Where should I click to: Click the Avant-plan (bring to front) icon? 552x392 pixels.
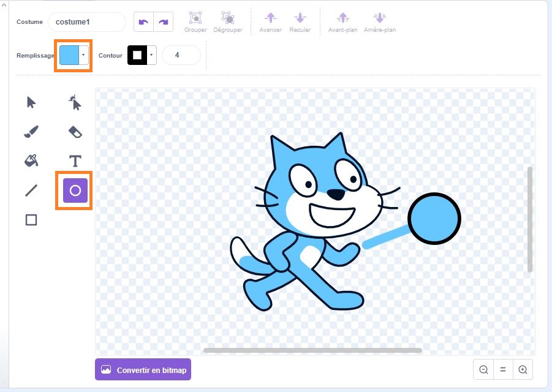[343, 18]
